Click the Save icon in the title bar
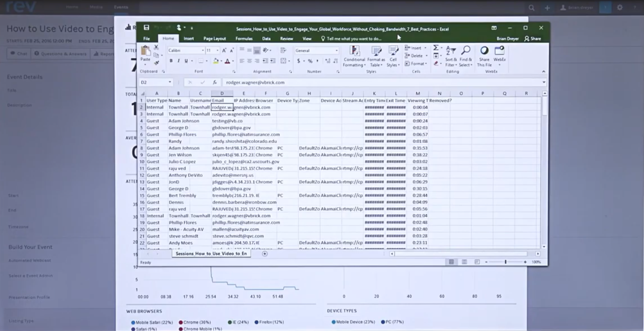644x331 pixels. coord(146,27)
